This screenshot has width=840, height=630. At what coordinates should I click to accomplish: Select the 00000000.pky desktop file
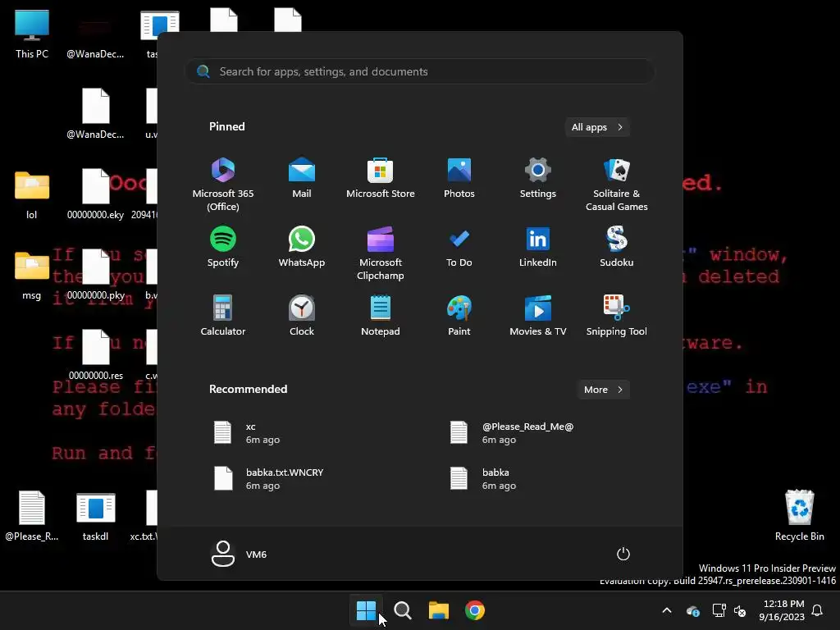(x=95, y=276)
